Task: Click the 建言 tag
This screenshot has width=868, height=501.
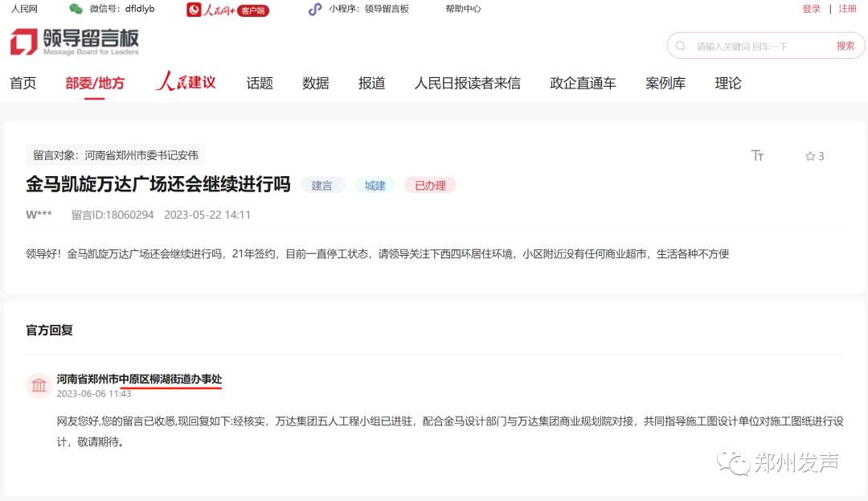Action: (x=322, y=186)
